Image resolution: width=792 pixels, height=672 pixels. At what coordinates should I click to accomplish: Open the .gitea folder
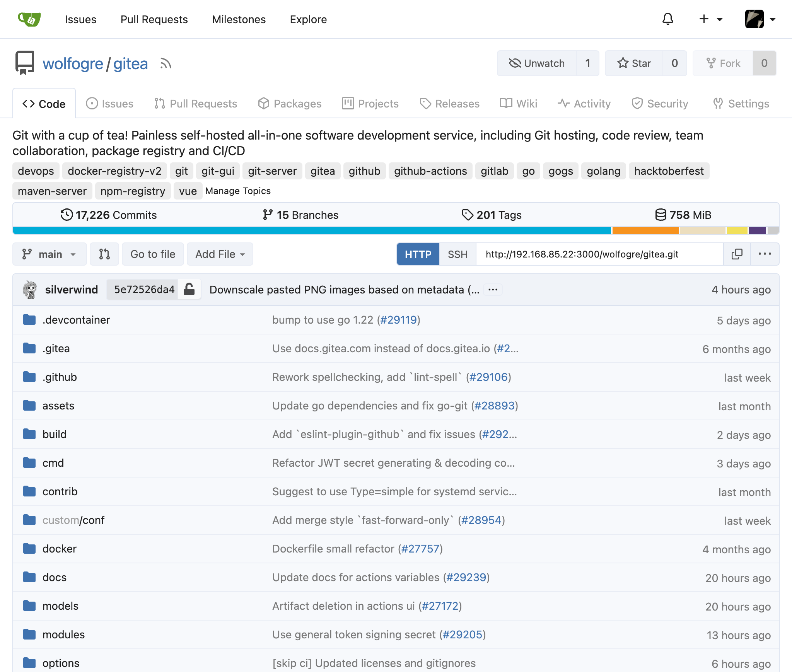pos(56,348)
